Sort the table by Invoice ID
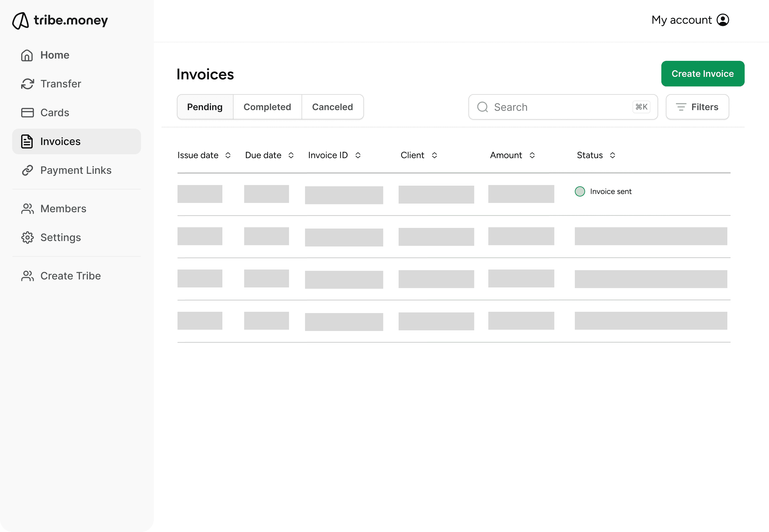769x532 pixels. [358, 155]
